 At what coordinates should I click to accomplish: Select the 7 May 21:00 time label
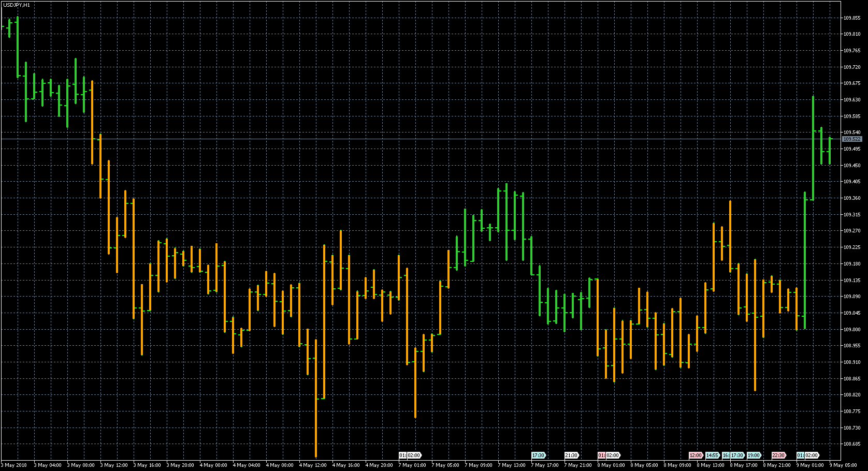(577, 465)
